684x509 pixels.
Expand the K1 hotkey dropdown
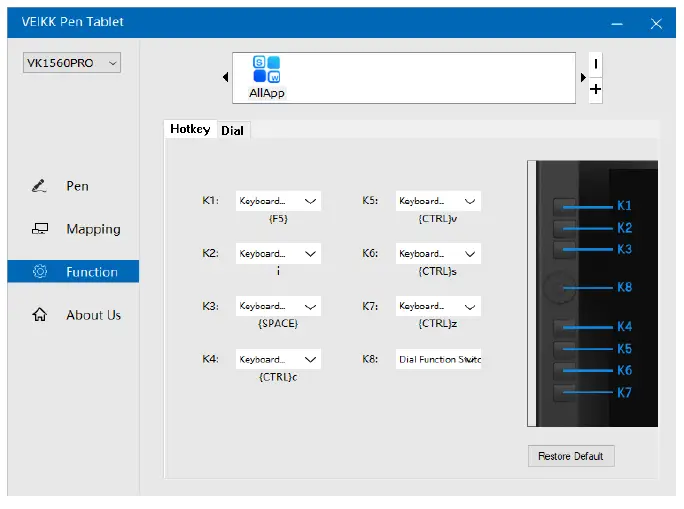278,201
